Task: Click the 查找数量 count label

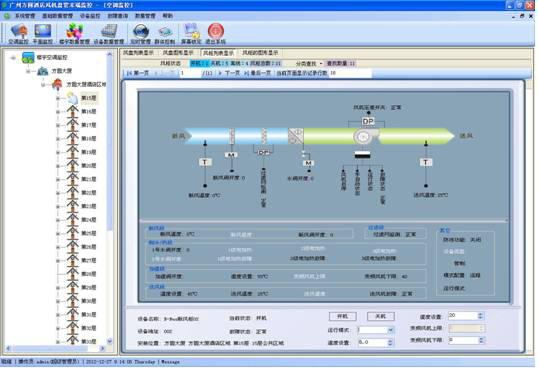Action: (x=341, y=63)
